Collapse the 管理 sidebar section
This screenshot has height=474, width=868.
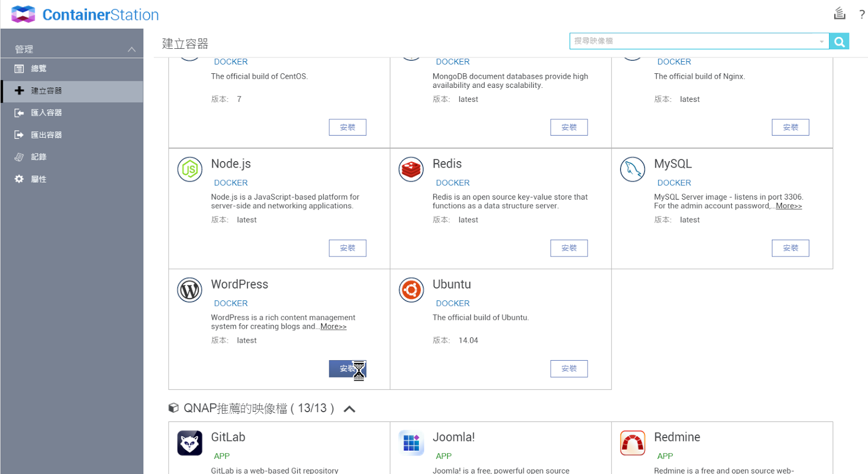tap(131, 49)
